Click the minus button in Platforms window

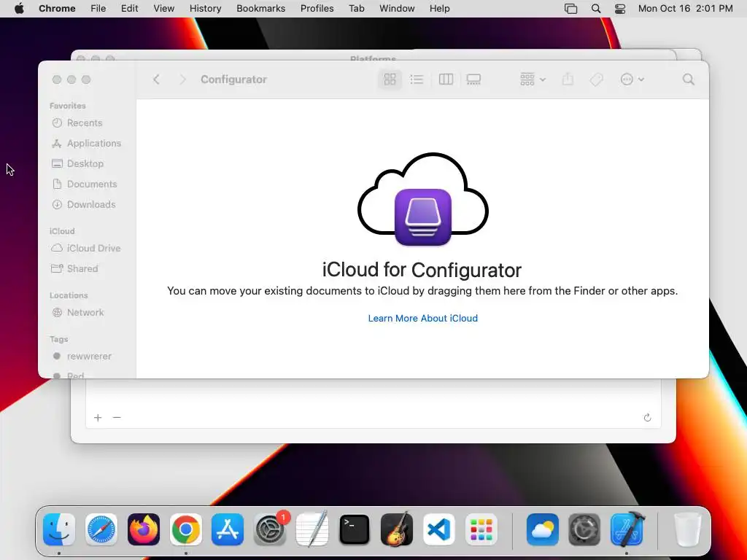tap(117, 418)
